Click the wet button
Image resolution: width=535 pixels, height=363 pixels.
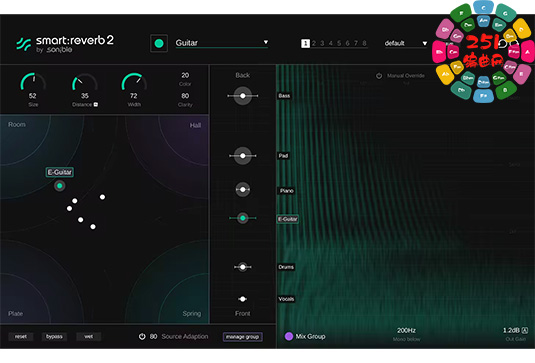point(88,336)
